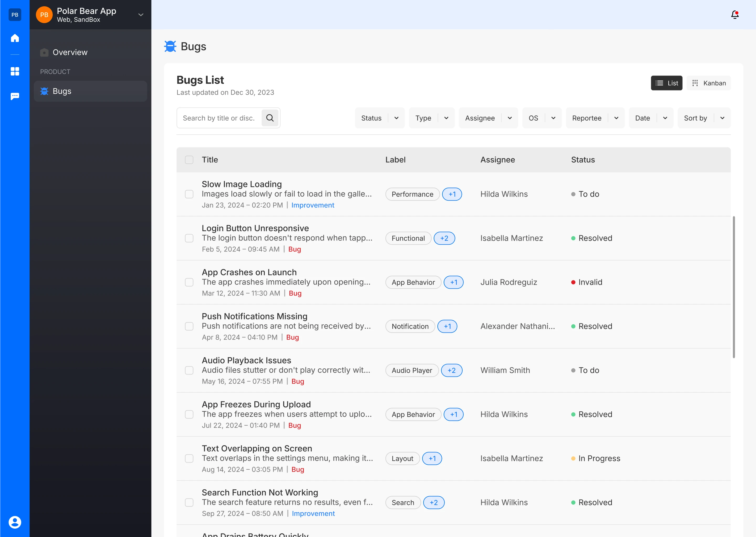Open the Sort by dropdown
The width and height of the screenshot is (756, 537).
tap(704, 118)
